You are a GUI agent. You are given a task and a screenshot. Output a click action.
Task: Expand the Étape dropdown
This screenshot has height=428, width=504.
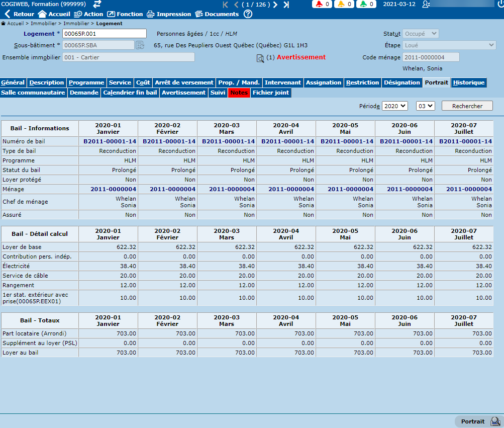[x=449, y=45]
